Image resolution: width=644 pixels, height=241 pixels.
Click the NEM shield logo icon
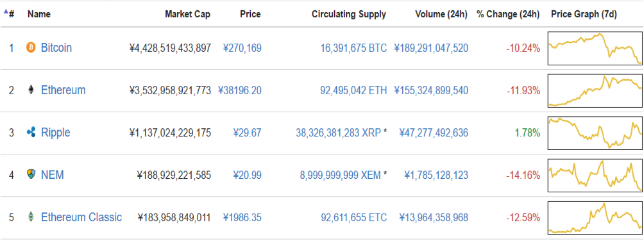tap(31, 175)
